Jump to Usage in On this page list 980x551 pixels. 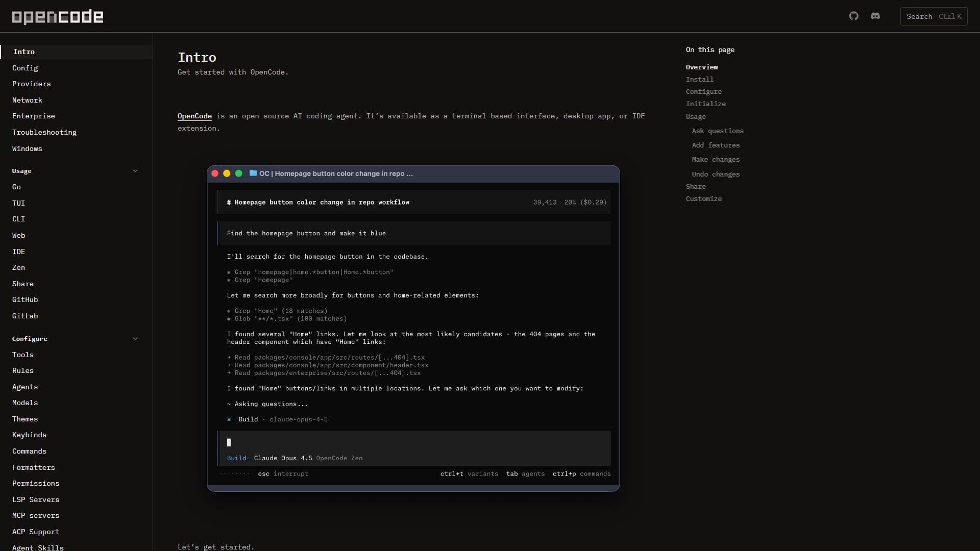pos(696,116)
